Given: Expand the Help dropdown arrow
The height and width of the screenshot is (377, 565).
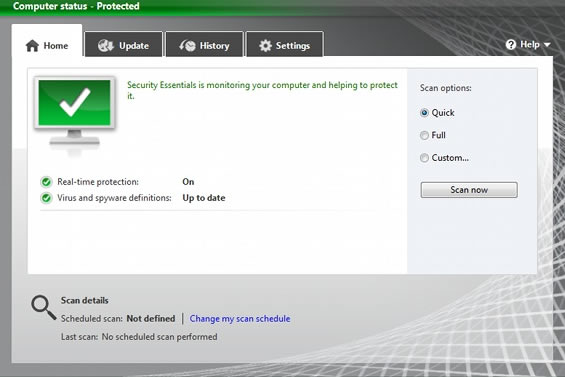Looking at the screenshot, I should (547, 45).
